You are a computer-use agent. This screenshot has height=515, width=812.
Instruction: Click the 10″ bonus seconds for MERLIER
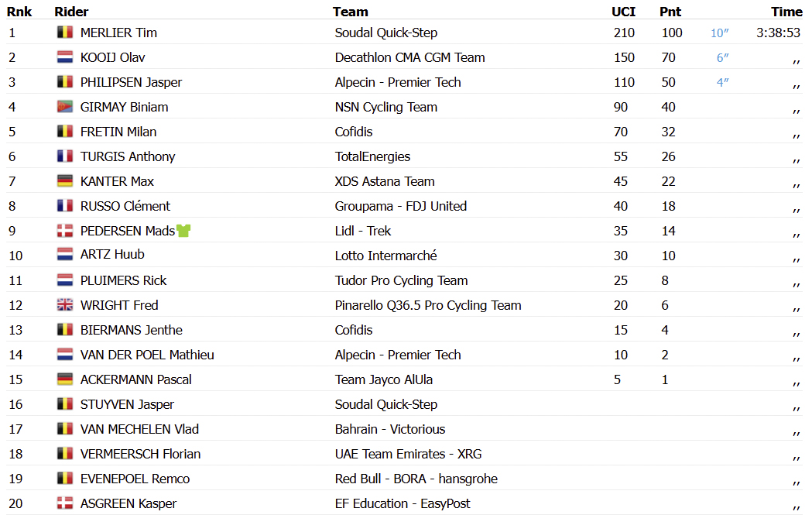coord(719,33)
